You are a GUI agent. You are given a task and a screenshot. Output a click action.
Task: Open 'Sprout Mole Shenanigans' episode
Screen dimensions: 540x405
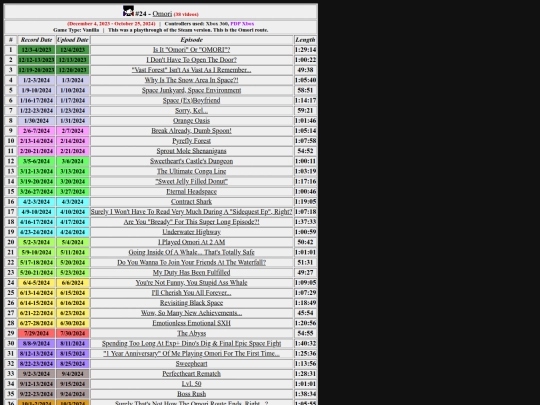[191, 151]
